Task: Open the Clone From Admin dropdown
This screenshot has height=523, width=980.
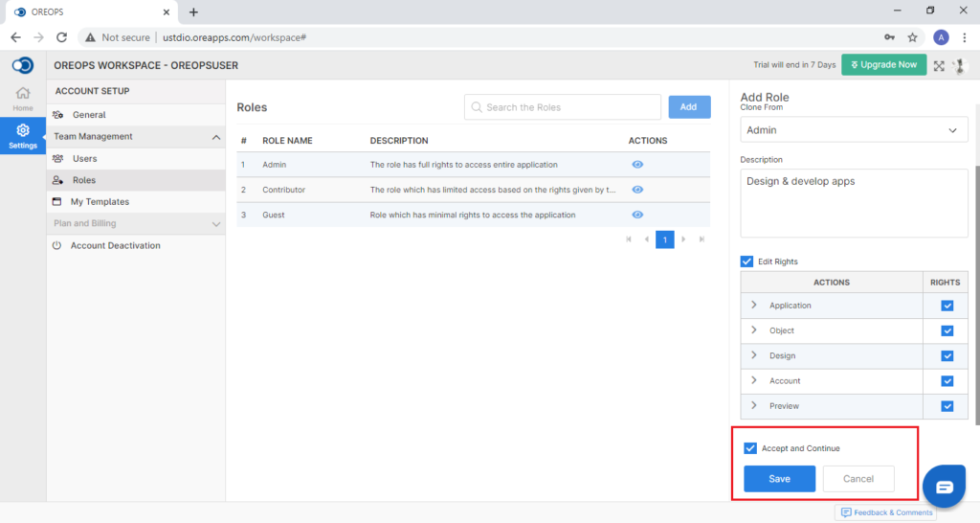Action: click(854, 130)
